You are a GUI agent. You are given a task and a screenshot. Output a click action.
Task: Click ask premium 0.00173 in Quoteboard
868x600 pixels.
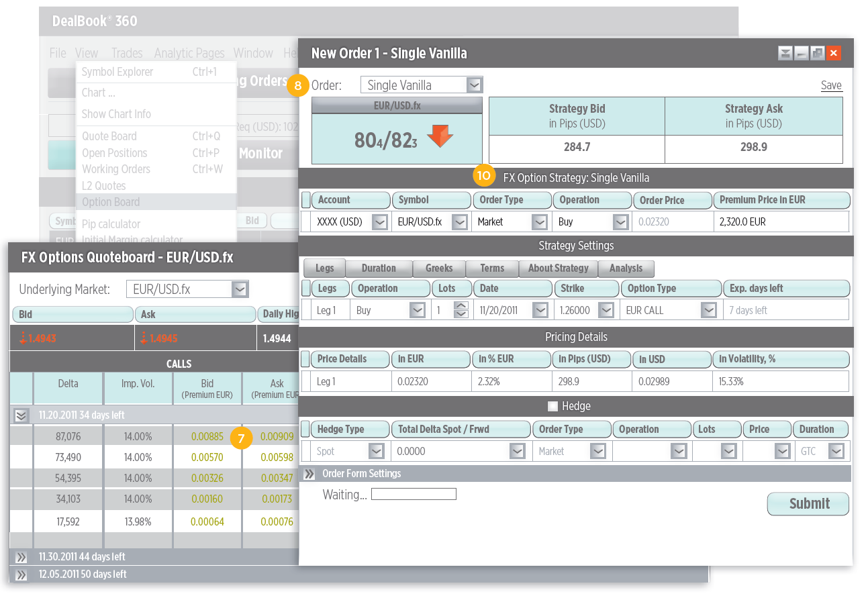point(277,499)
